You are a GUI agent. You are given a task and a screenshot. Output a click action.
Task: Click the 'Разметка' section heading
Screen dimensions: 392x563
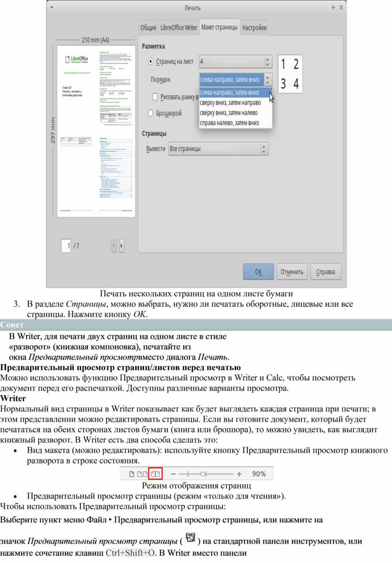(153, 46)
